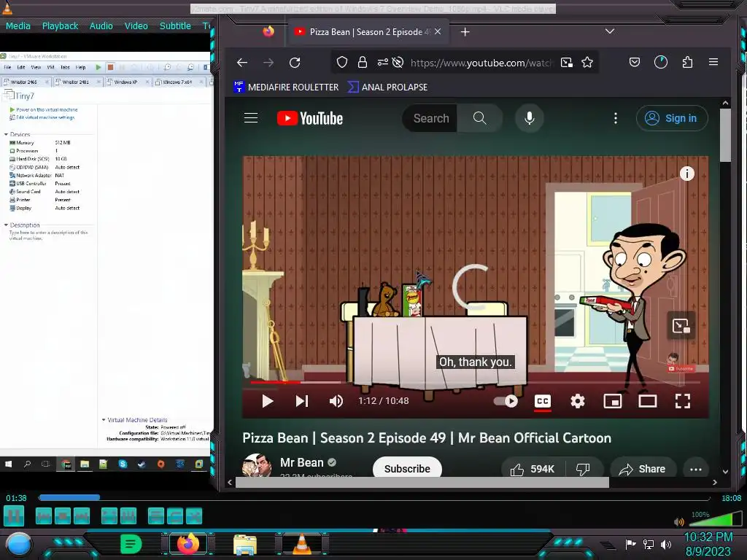Viewport: 747px width, 560px height.
Task: Collapse Virtual Machine Details section
Action: click(x=104, y=419)
